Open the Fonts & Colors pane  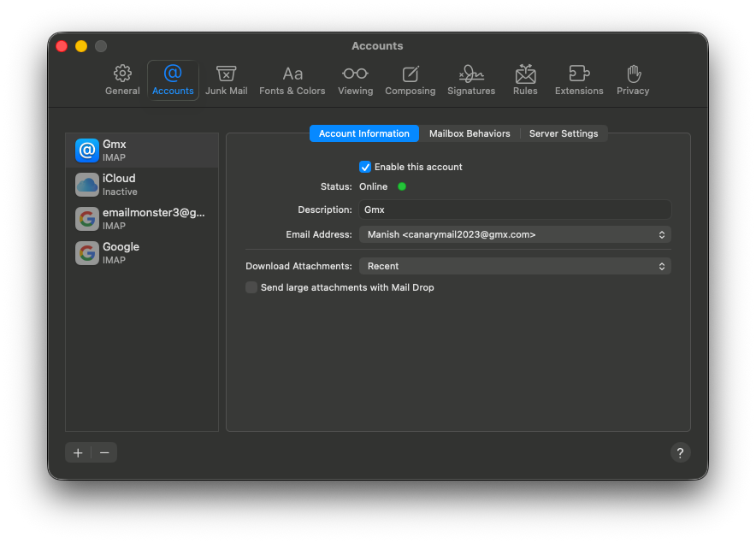(292, 80)
